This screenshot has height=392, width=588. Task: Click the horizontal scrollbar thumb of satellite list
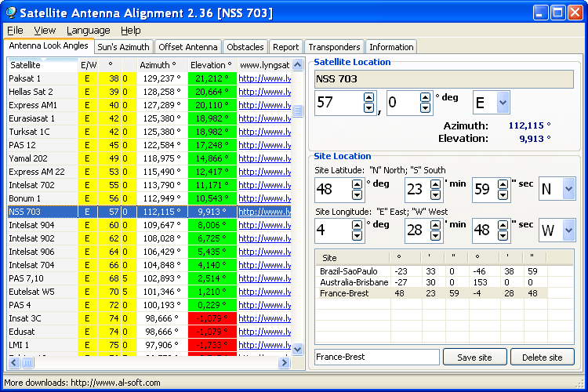point(27,362)
